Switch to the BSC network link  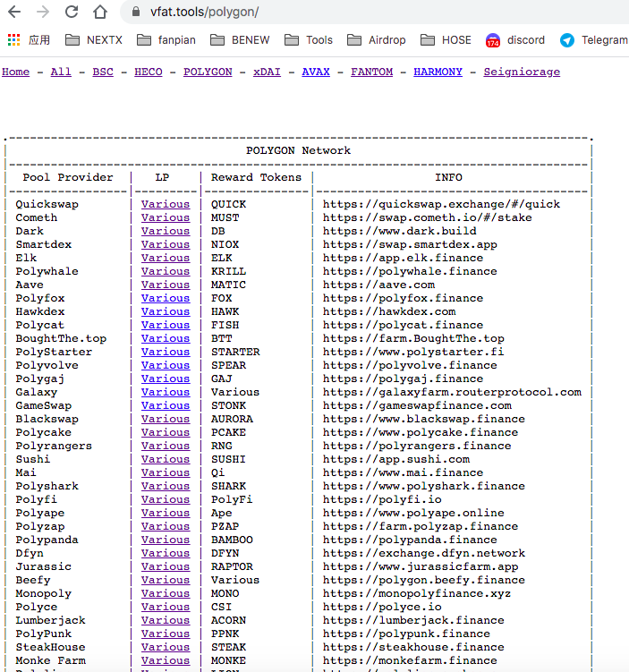tap(103, 72)
